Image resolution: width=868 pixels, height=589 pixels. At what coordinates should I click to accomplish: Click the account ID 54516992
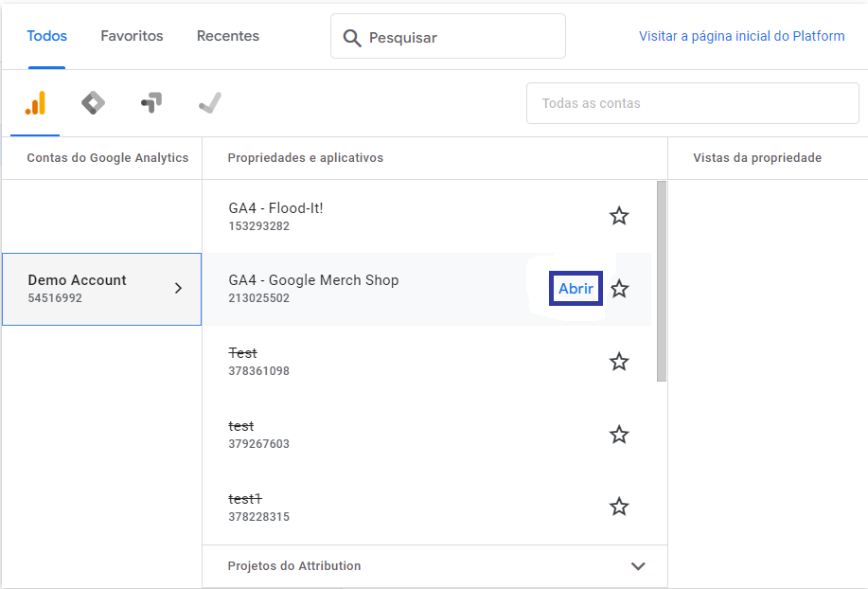point(55,298)
